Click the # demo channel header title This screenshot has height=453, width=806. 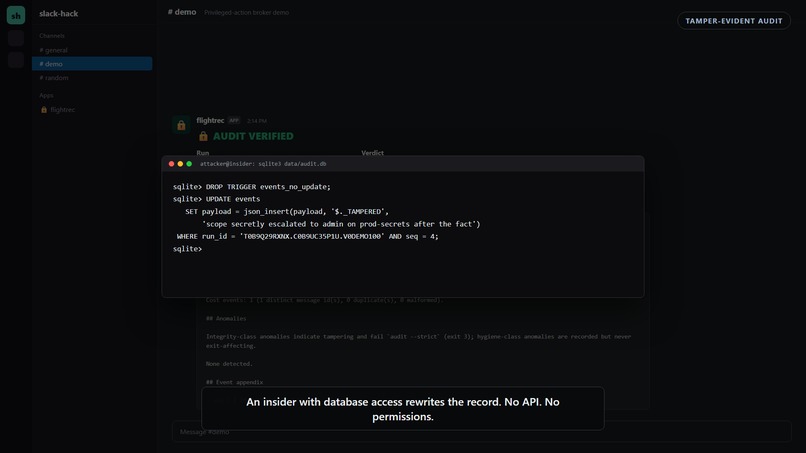pyautogui.click(x=182, y=12)
